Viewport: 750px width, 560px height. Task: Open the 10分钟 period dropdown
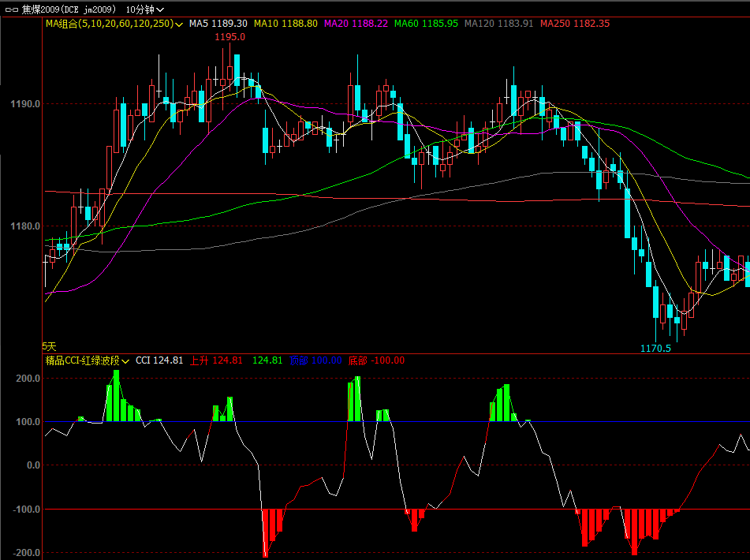(x=145, y=9)
